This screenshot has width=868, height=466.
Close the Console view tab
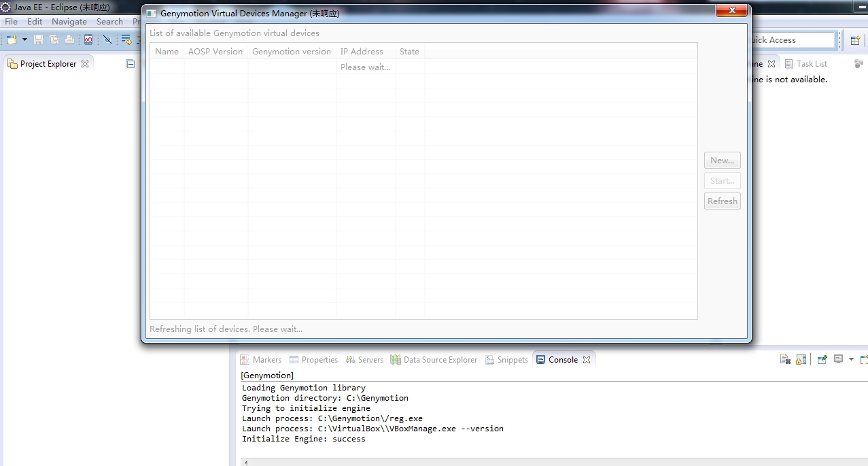pyautogui.click(x=587, y=360)
